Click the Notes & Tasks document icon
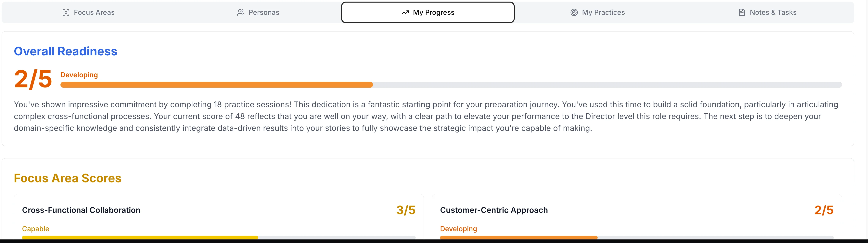The width and height of the screenshot is (868, 243). tap(742, 12)
